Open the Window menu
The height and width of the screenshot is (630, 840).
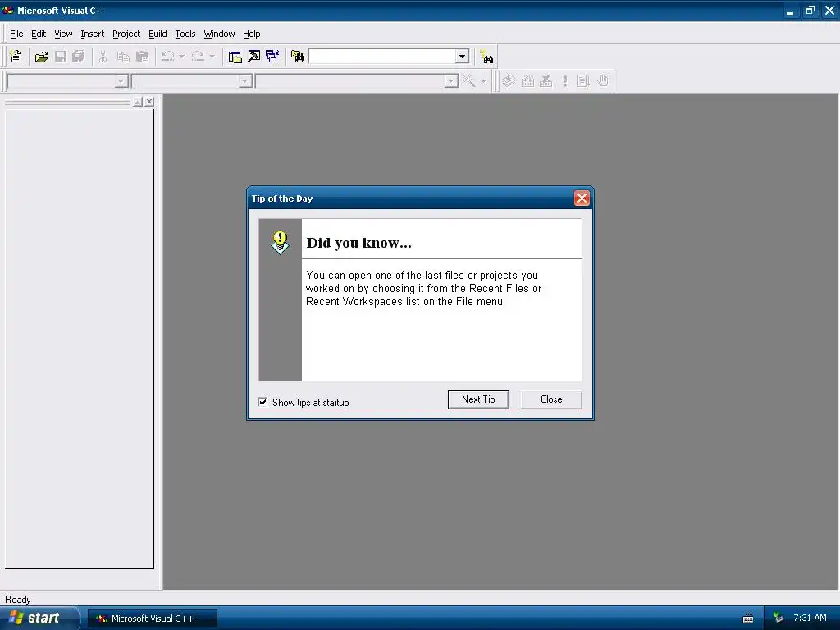pyautogui.click(x=219, y=34)
